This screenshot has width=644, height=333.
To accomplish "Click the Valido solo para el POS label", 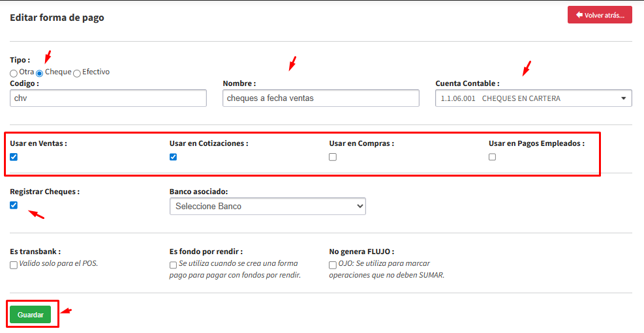I will (58, 264).
